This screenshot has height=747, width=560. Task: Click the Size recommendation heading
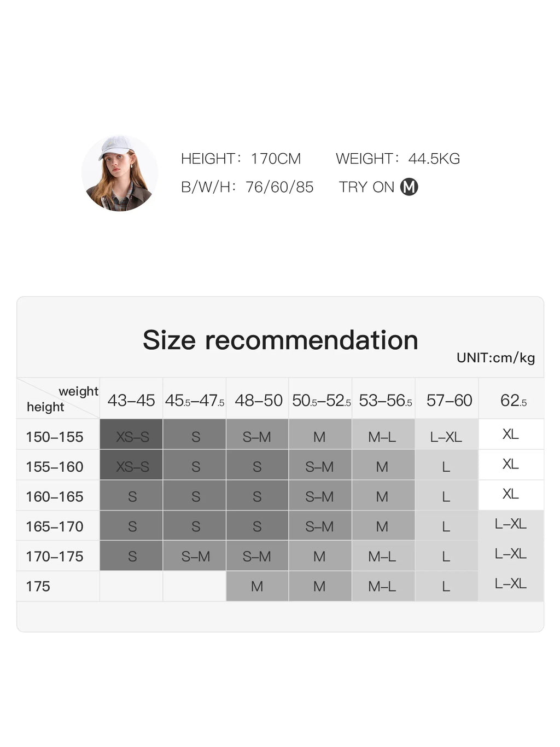click(281, 340)
